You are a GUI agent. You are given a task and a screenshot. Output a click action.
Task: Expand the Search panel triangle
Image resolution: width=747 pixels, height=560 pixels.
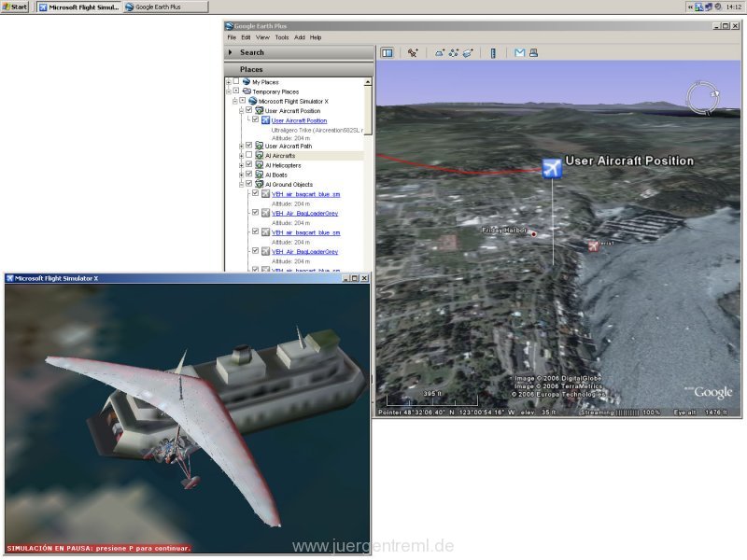point(231,52)
